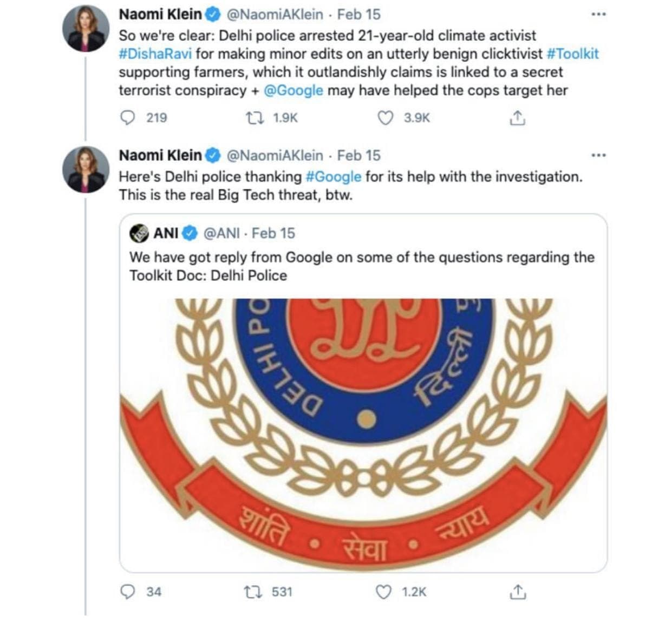672x643 pixels.
Task: Reply to the second tweet with 34 replies
Action: pyautogui.click(x=127, y=592)
